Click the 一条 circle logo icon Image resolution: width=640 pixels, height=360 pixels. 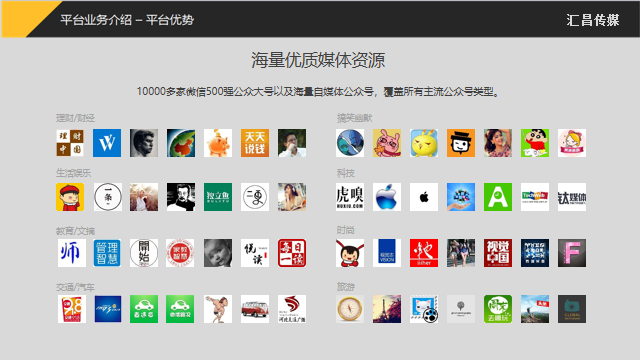108,197
